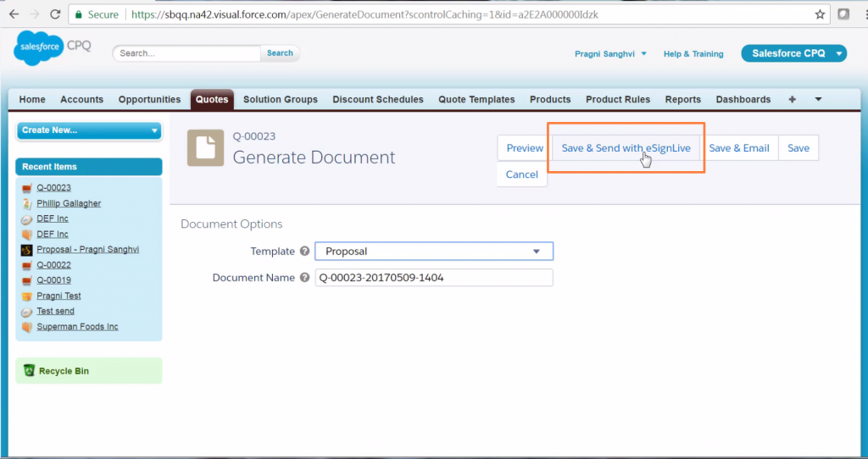Open the Solution Groups tab
This screenshot has width=868, height=459.
(281, 100)
